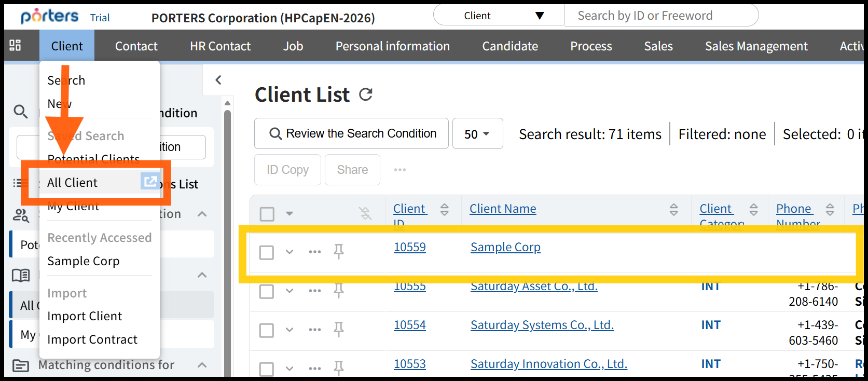868x381 pixels.
Task: Click the sidebar vertical scrollbar
Action: [x=227, y=234]
